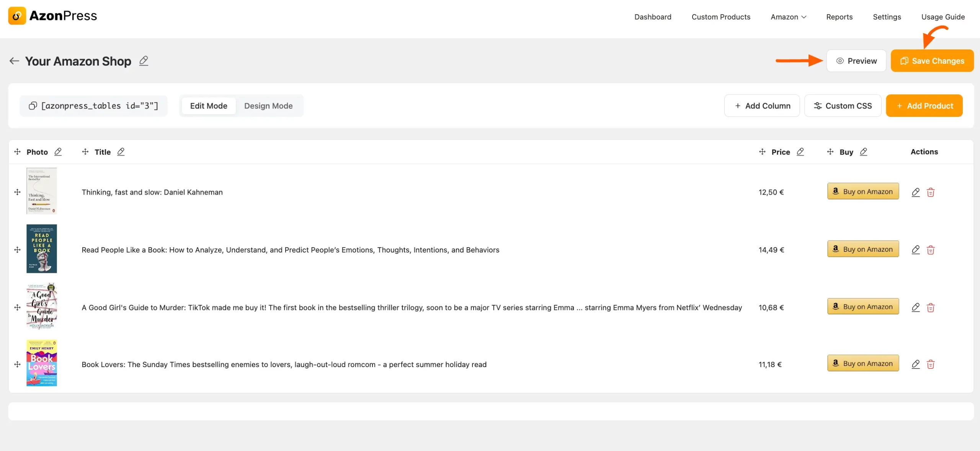Edit the shop title with the pencil icon
The height and width of the screenshot is (451, 980).
point(144,61)
